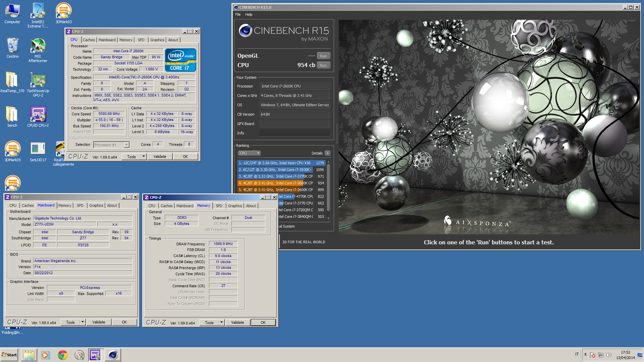
Task: Click OK in the top CPU-Z window
Action: pyautogui.click(x=185, y=157)
